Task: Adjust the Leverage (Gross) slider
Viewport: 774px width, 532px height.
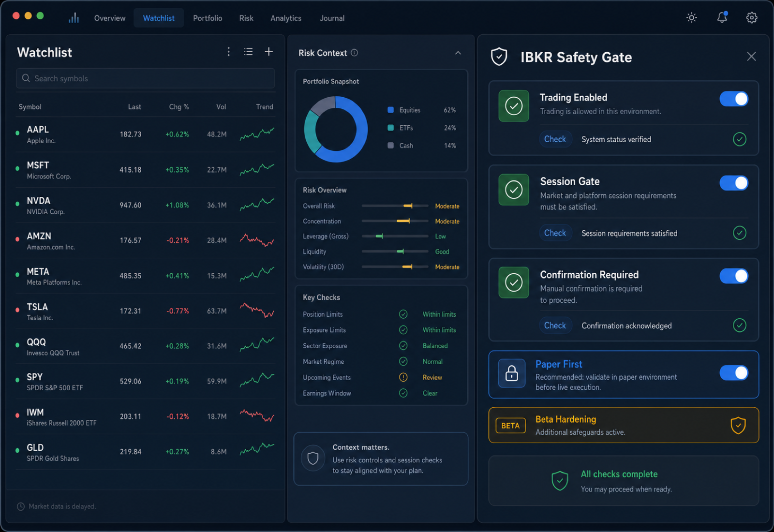Action: (395, 236)
